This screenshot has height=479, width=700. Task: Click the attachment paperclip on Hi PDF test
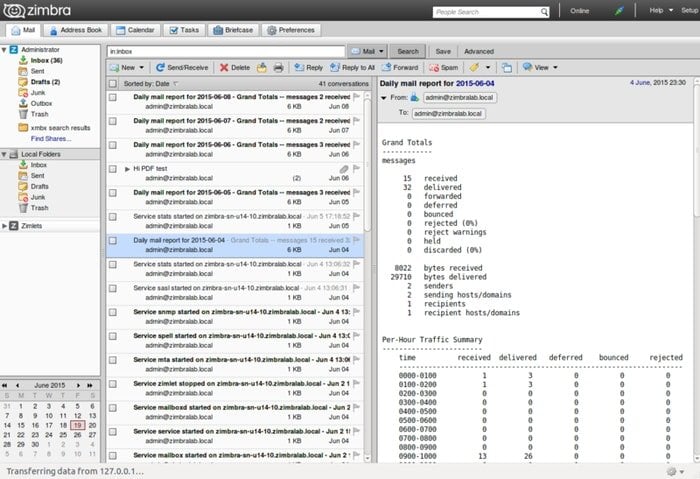coord(343,169)
